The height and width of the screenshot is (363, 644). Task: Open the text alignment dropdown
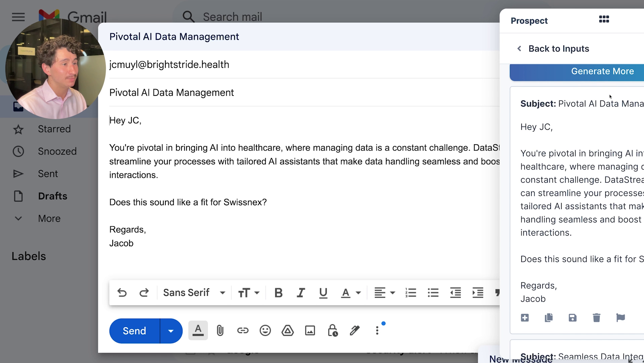click(x=385, y=293)
